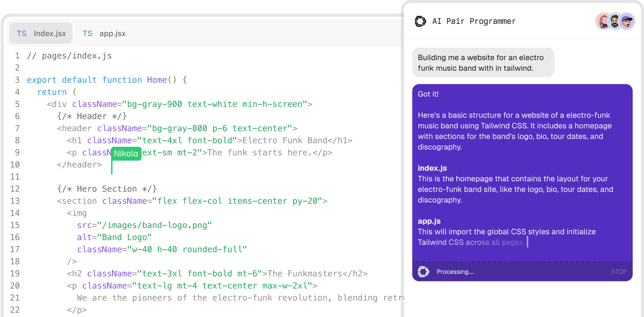The height and width of the screenshot is (317, 644).
Task: Select the bearded collaborator avatar with glasses
Action: click(615, 21)
